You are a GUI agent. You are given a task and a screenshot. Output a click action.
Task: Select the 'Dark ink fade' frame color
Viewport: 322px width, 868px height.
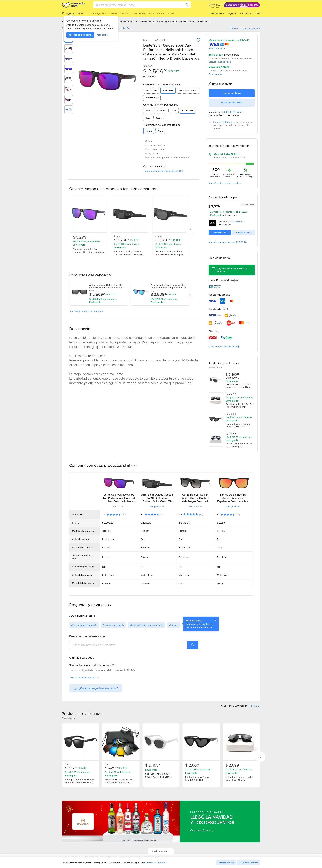(151, 91)
